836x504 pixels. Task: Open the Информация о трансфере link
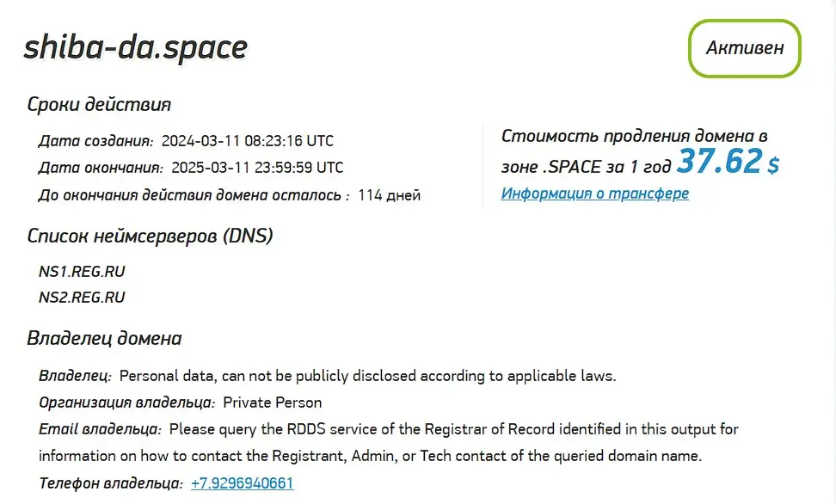pyautogui.click(x=594, y=193)
